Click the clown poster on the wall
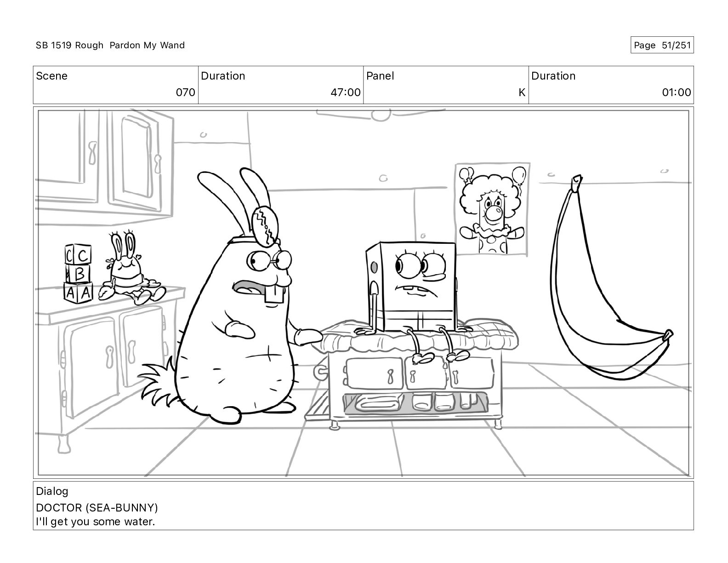This screenshot has width=728, height=563. [493, 209]
